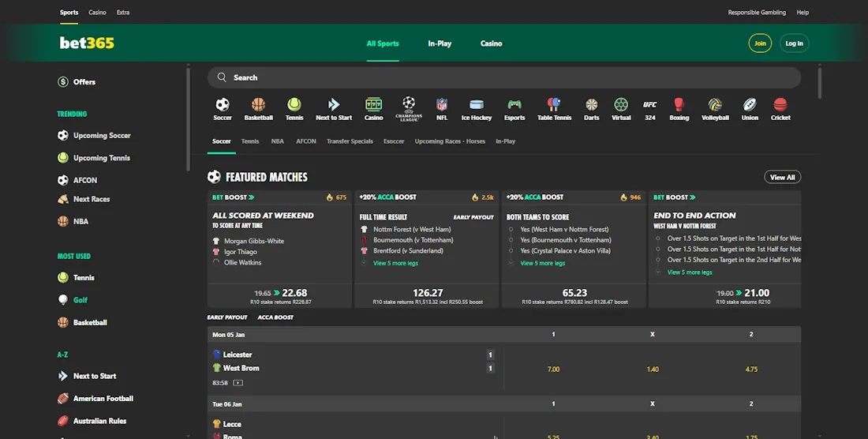Expand View 5 more legs in Full Time Result
The image size is (868, 439).
[x=395, y=263]
